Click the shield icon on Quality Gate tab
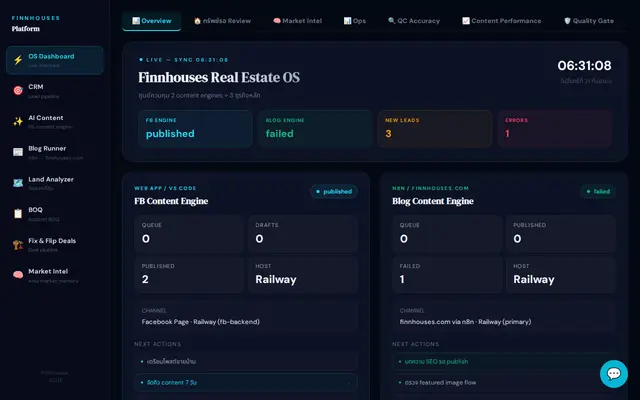Image resolution: width=640 pixels, height=400 pixels. (x=567, y=21)
